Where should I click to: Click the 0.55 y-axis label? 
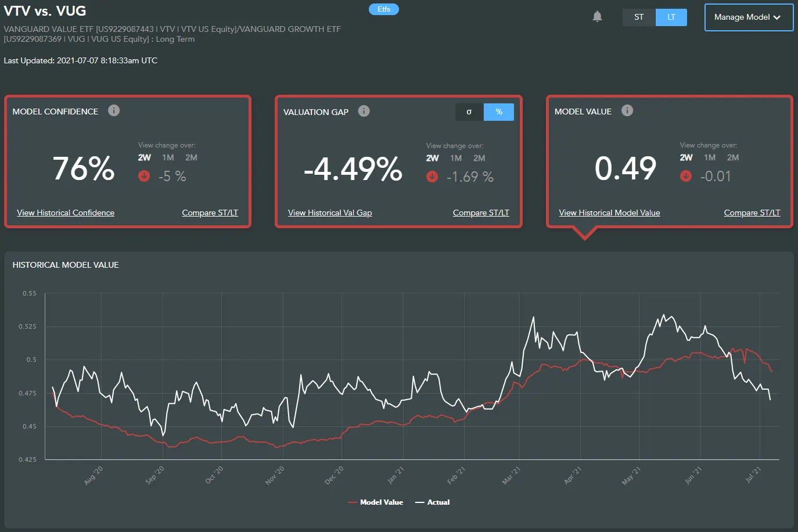pyautogui.click(x=30, y=293)
